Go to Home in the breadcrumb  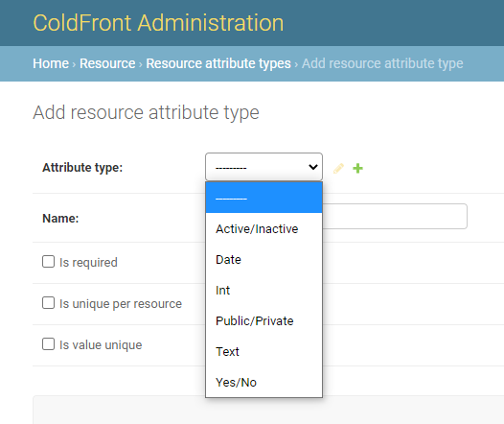coord(51,63)
